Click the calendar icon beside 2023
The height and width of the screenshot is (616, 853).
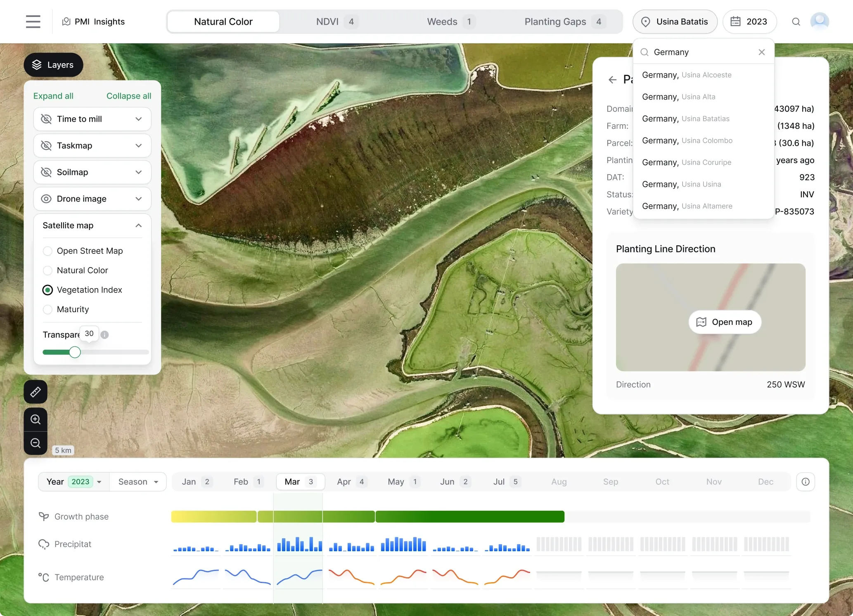click(x=735, y=21)
